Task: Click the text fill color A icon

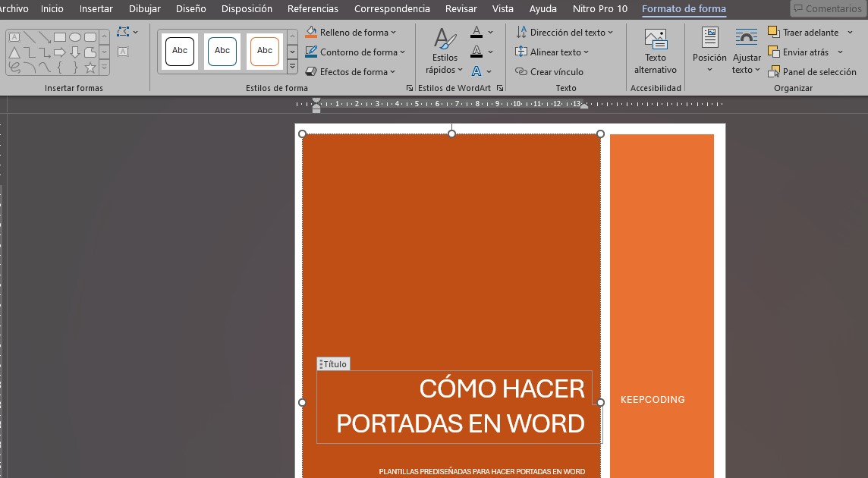Action: click(476, 32)
